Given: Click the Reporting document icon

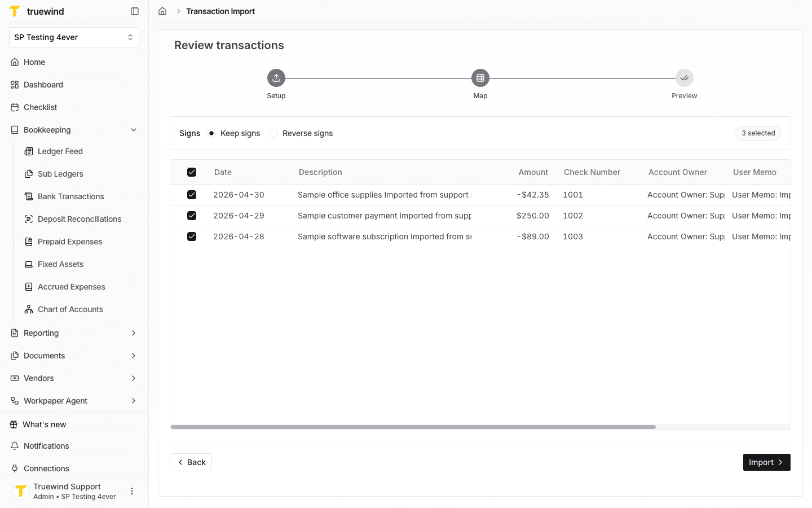Looking at the screenshot, I should click(15, 333).
